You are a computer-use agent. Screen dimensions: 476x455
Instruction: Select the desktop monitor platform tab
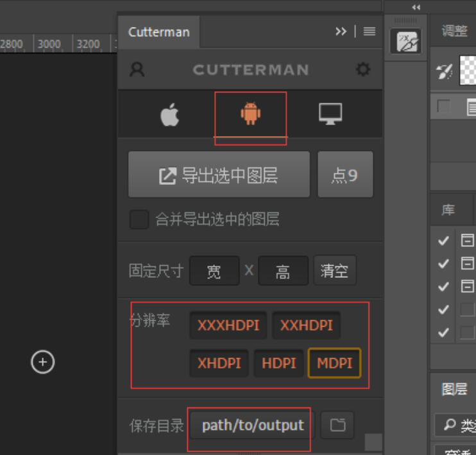[x=330, y=114]
